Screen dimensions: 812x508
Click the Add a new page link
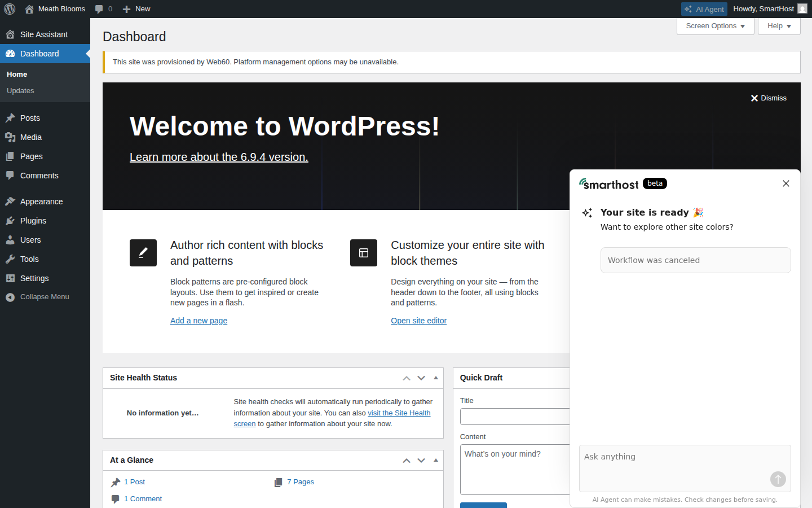[198, 321]
